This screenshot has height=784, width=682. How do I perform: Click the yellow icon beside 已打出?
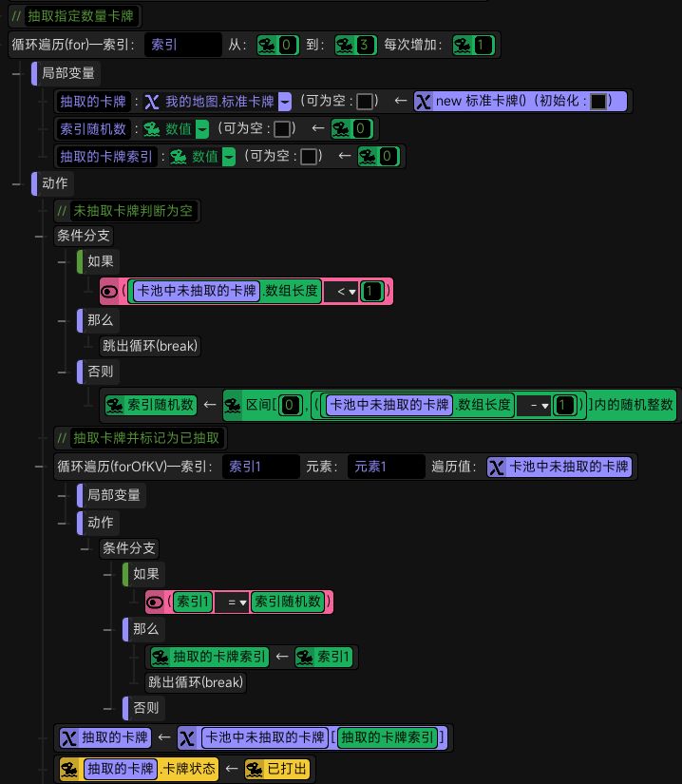click(255, 769)
